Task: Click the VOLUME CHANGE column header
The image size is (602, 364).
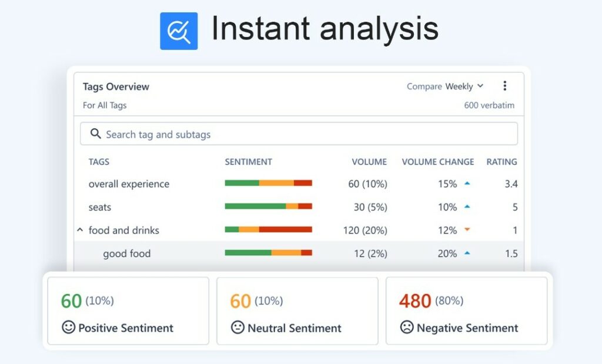Action: click(x=437, y=162)
